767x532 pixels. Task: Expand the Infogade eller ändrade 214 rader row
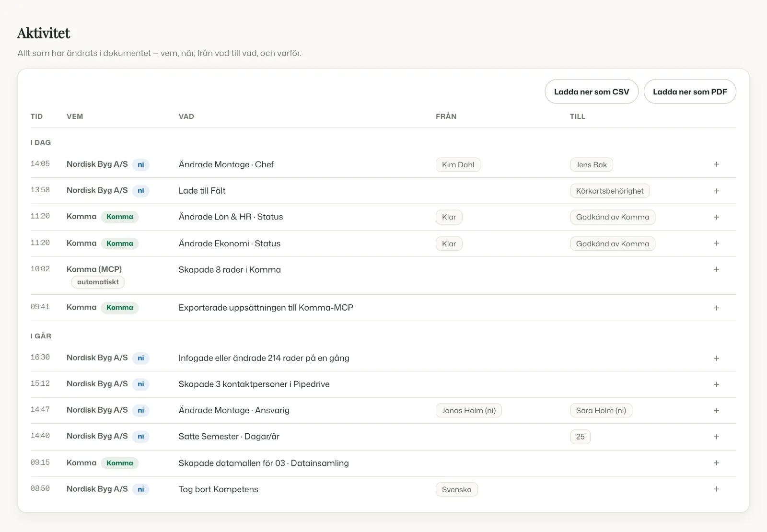[716, 358]
